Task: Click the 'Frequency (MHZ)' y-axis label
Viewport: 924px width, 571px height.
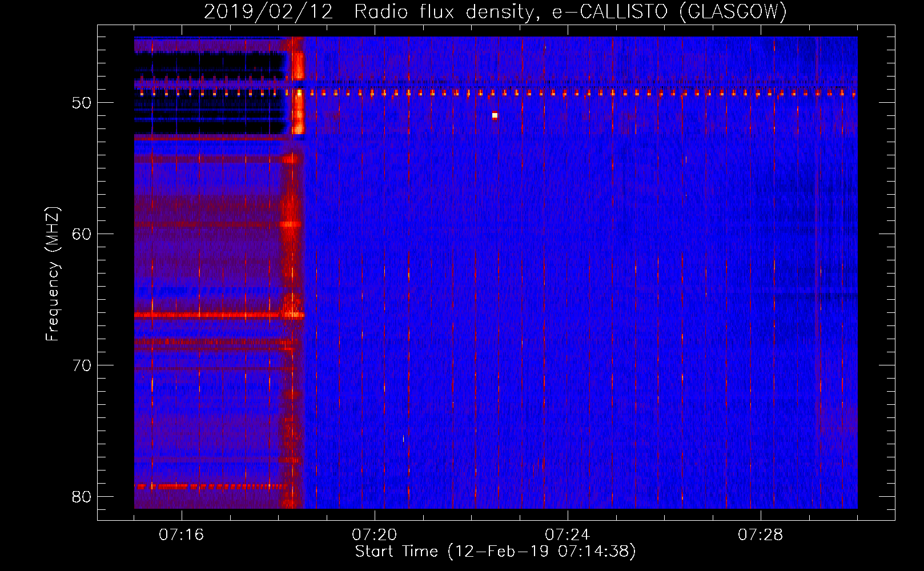Action: click(53, 274)
